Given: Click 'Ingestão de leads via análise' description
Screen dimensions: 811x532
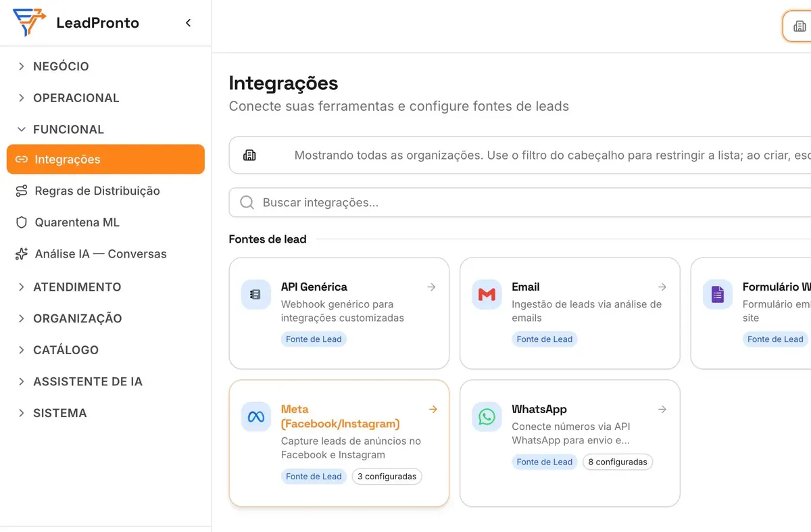Looking at the screenshot, I should click(587, 311).
